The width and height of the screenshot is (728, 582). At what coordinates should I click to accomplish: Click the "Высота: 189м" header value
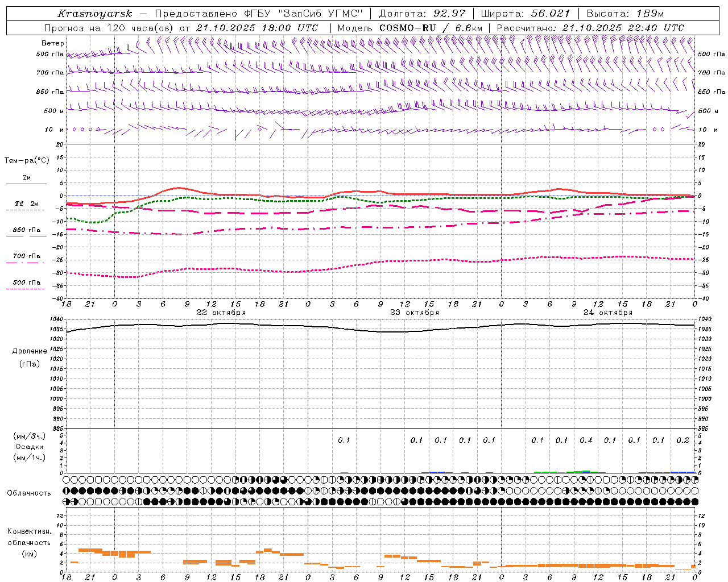click(x=625, y=14)
